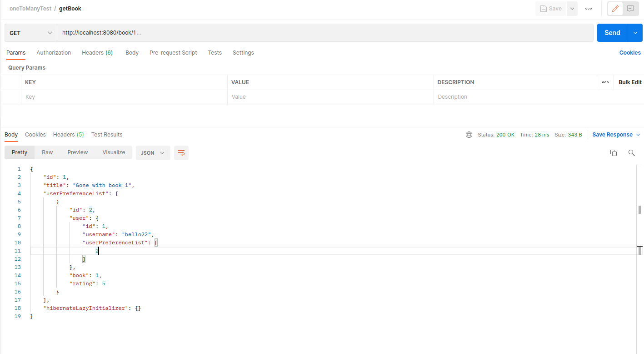Select the response Body tab
644x354 pixels.
11,135
